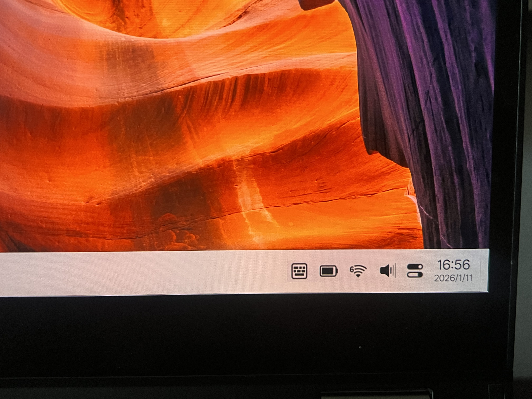
Task: Open the control center toggle icon
Action: (x=415, y=271)
